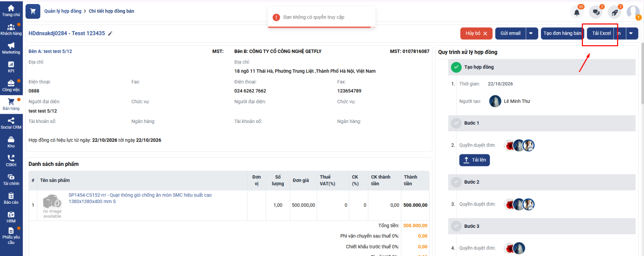Open Tài chính finance module
Viewport: 644px width, 256px height.
click(x=11, y=180)
